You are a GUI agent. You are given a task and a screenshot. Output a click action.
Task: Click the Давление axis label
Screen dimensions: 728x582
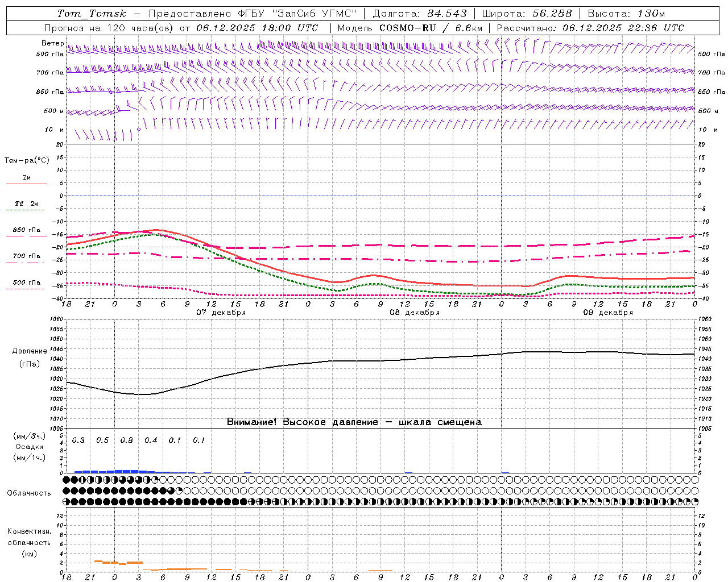click(x=30, y=351)
